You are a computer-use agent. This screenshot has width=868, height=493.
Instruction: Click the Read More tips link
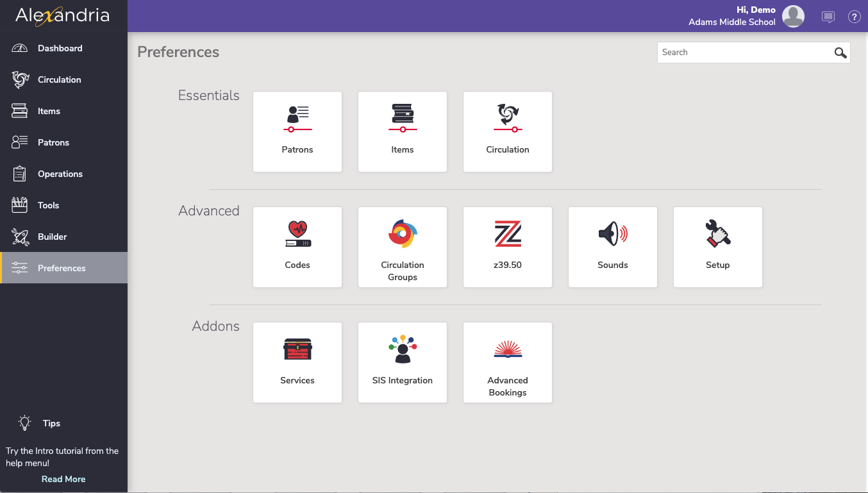(x=63, y=479)
